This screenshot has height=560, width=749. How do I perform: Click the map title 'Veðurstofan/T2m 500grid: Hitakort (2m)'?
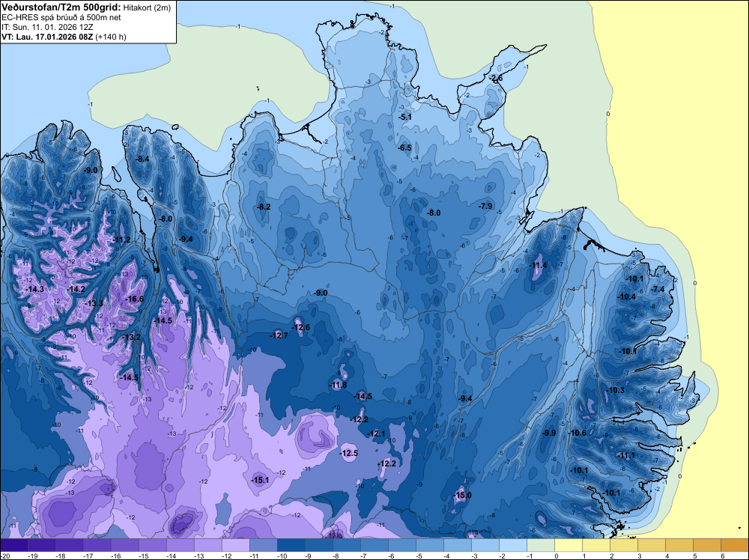tap(86, 7)
